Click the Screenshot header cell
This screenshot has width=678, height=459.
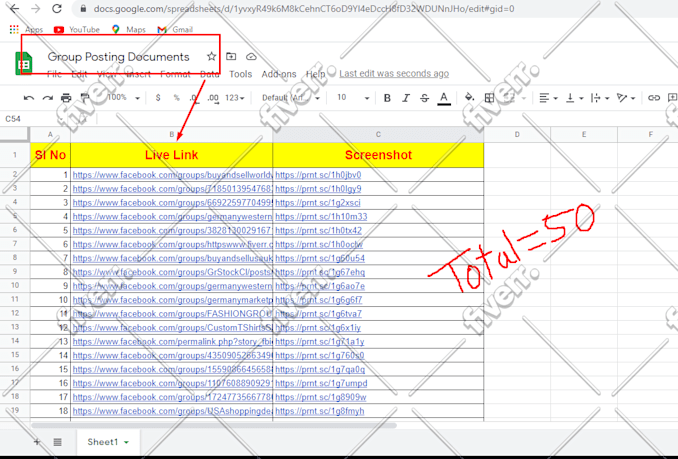(378, 155)
